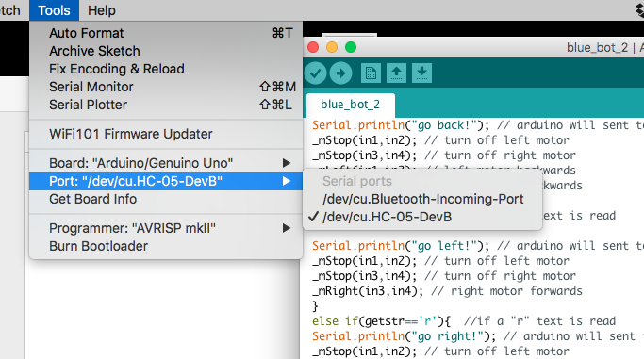
Task: Switch to the blue_bot_2 tab
Action: pyautogui.click(x=351, y=105)
